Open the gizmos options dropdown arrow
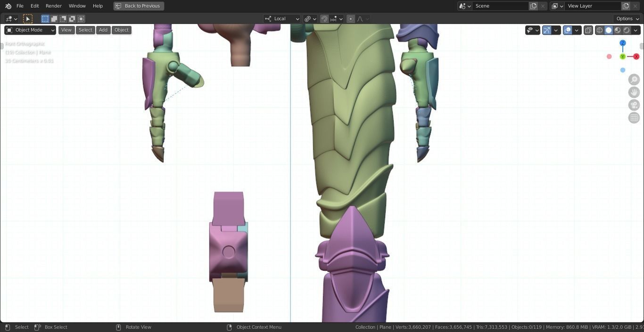 (x=556, y=30)
